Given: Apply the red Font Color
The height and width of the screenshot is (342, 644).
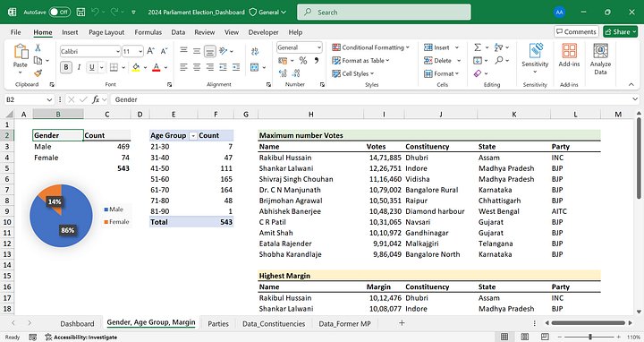Looking at the screenshot, I should 156,67.
